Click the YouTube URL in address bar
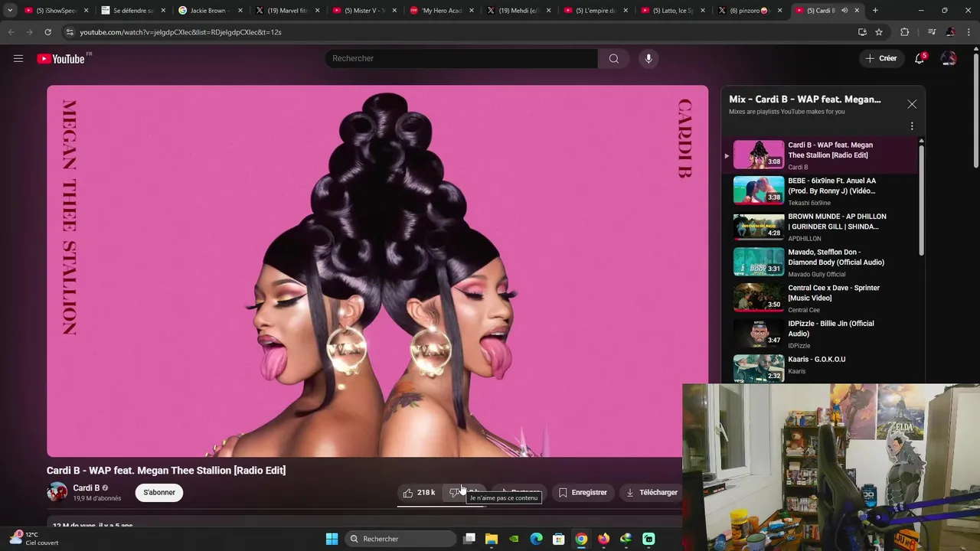 (181, 32)
